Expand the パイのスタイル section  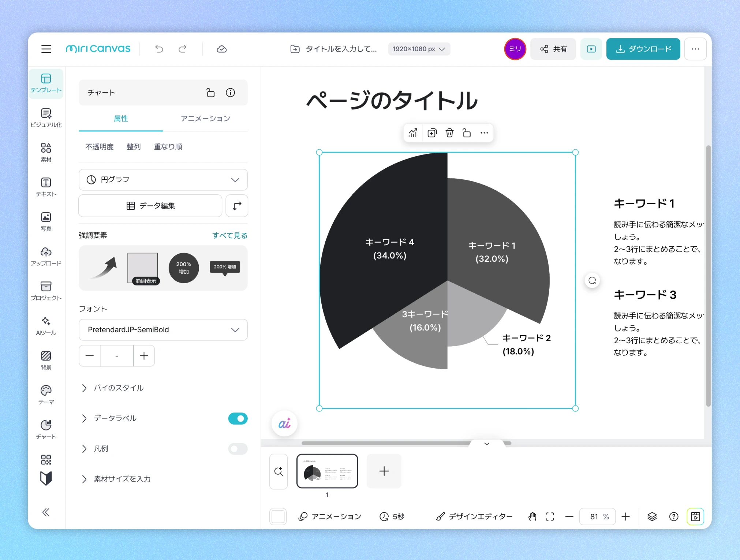(113, 388)
